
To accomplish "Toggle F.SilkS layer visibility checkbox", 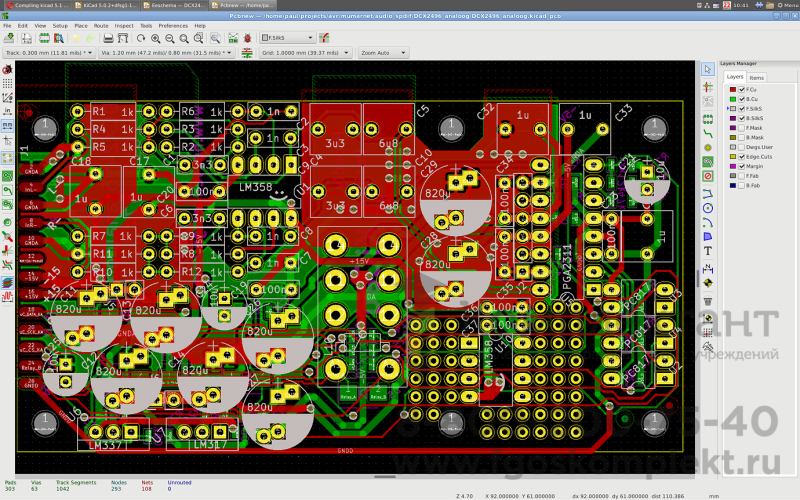I will [x=742, y=109].
